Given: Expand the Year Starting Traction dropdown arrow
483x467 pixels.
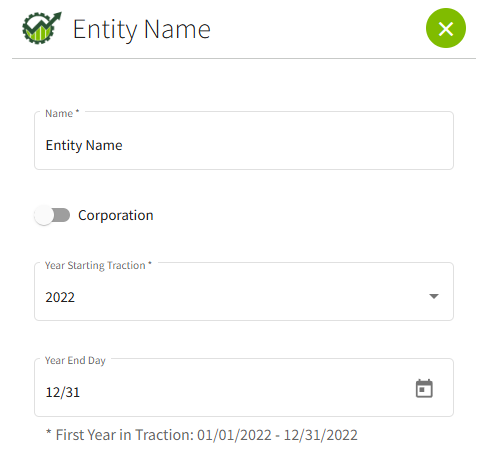Looking at the screenshot, I should 434,296.
